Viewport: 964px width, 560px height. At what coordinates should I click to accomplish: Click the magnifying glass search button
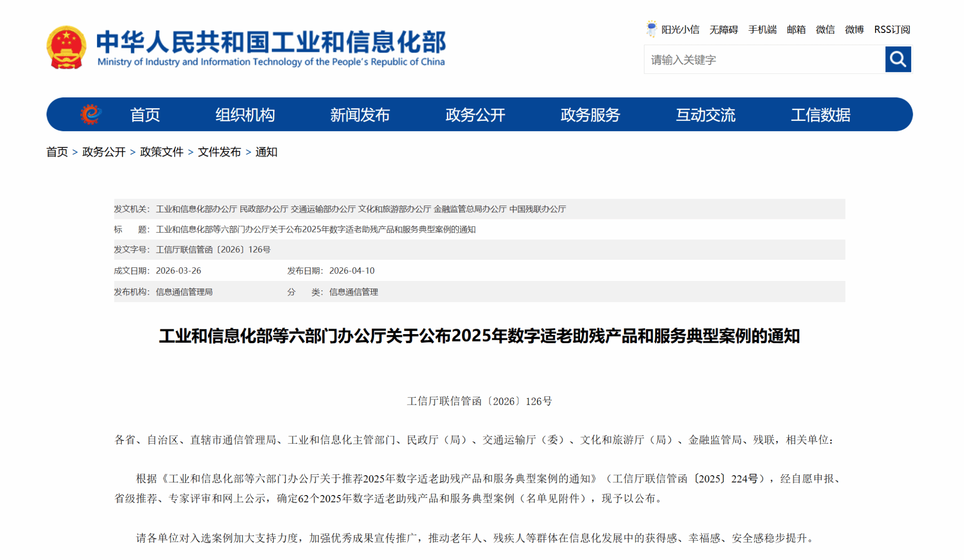click(898, 59)
